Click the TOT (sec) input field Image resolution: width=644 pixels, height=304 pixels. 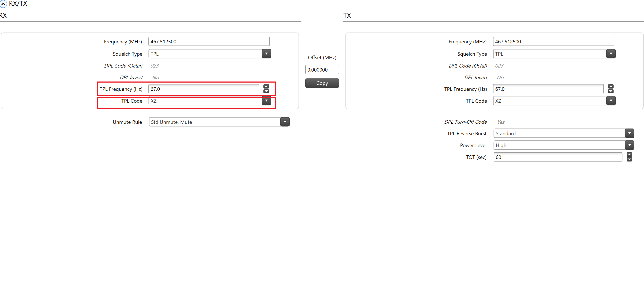[558, 157]
